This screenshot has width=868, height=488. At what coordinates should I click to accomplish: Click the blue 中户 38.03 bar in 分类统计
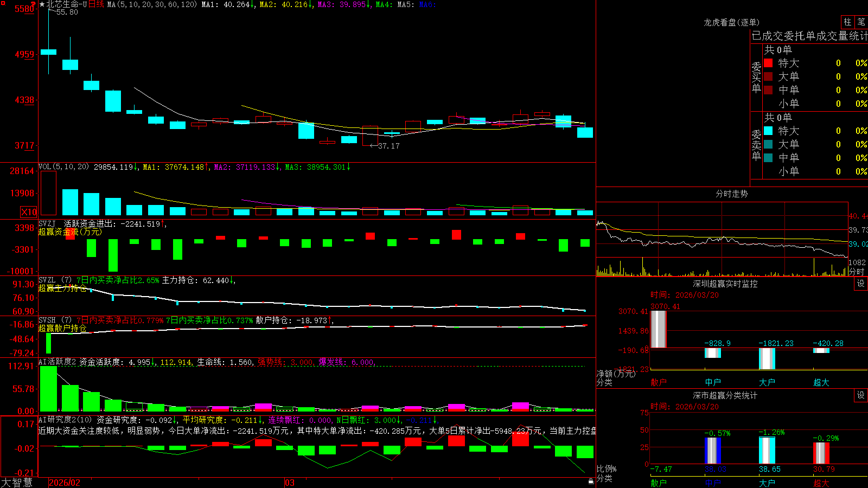tap(712, 451)
